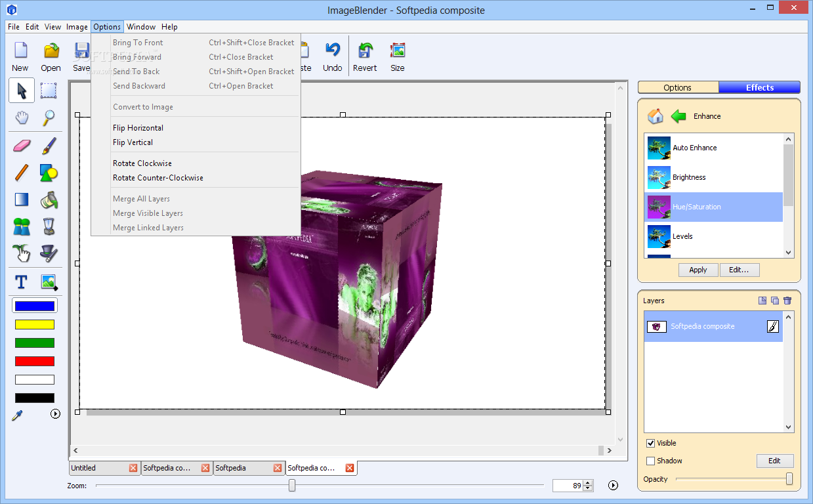Open the zoom options round arrow button
This screenshot has height=504, width=813.
[x=613, y=486]
